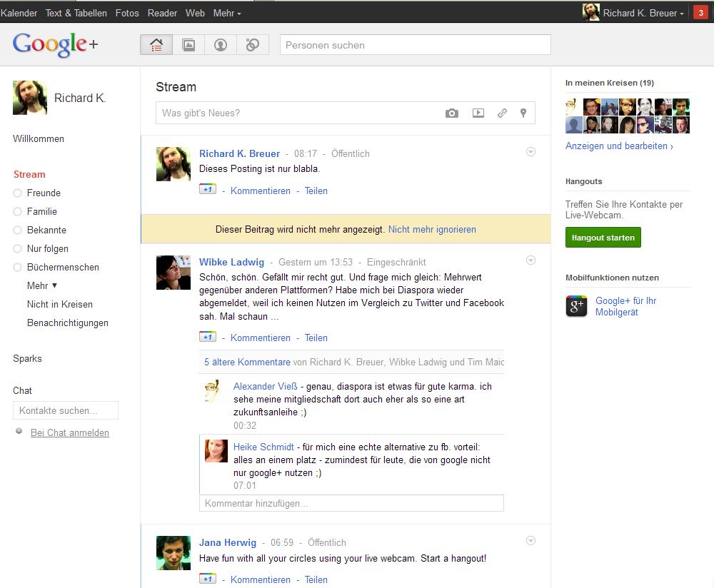Add a photo using the camera icon

[451, 113]
